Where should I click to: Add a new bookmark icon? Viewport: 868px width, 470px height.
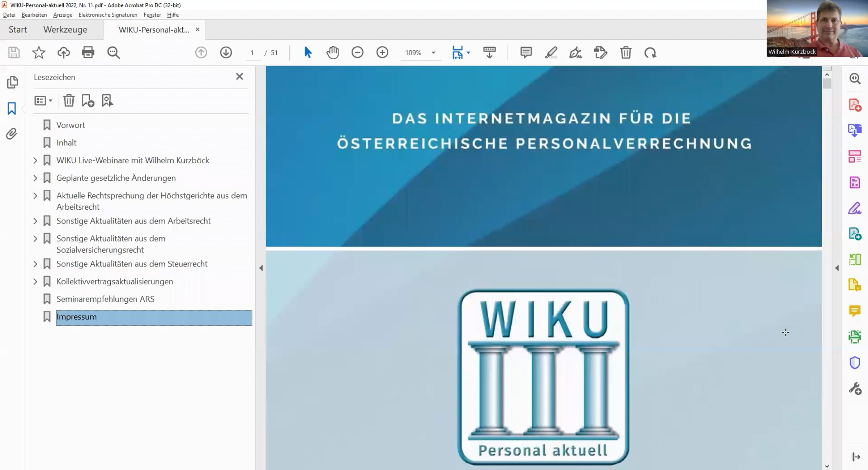pos(88,101)
